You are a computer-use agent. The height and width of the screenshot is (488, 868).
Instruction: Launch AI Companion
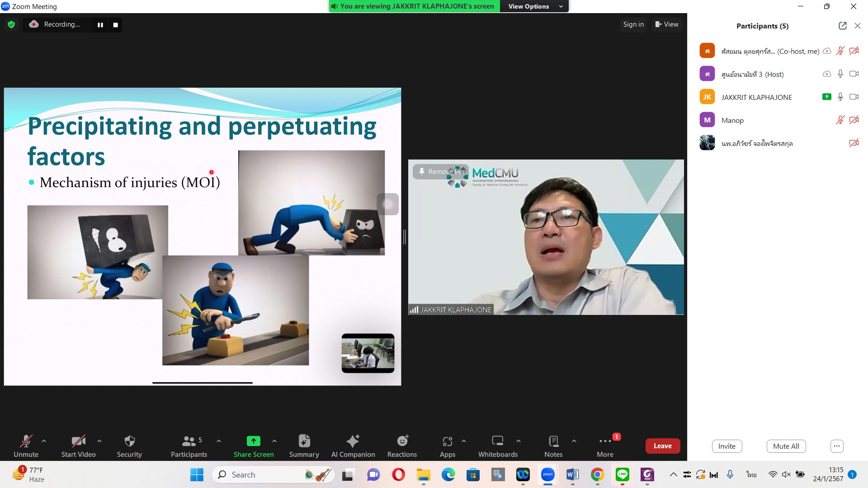[x=353, y=446]
